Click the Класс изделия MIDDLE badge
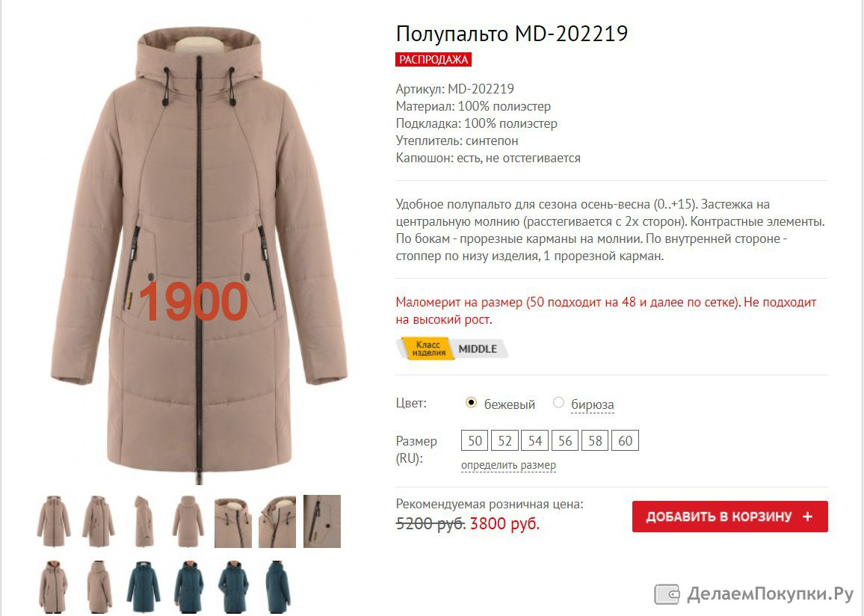This screenshot has width=864, height=616. coord(451,349)
